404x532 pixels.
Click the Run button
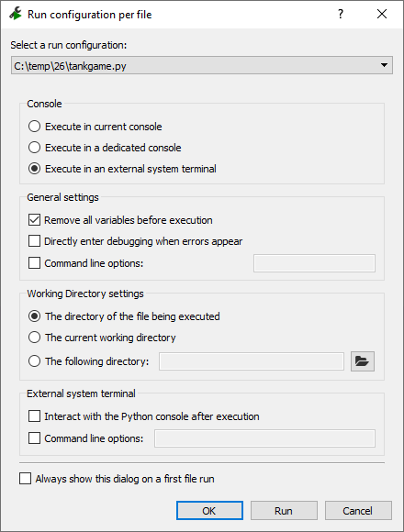tap(284, 510)
